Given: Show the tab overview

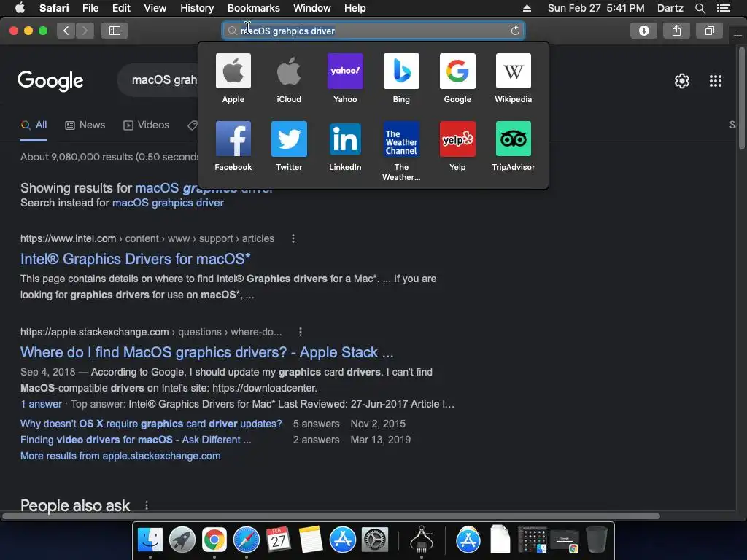Looking at the screenshot, I should 709,31.
